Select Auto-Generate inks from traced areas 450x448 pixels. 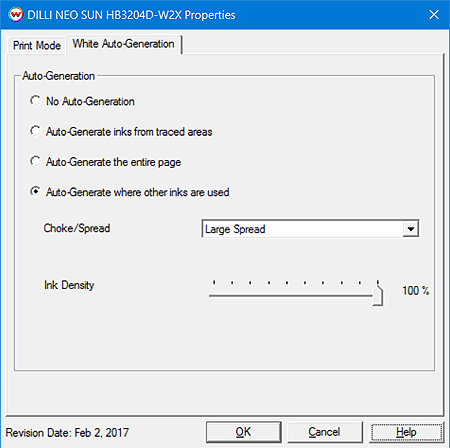pos(35,131)
